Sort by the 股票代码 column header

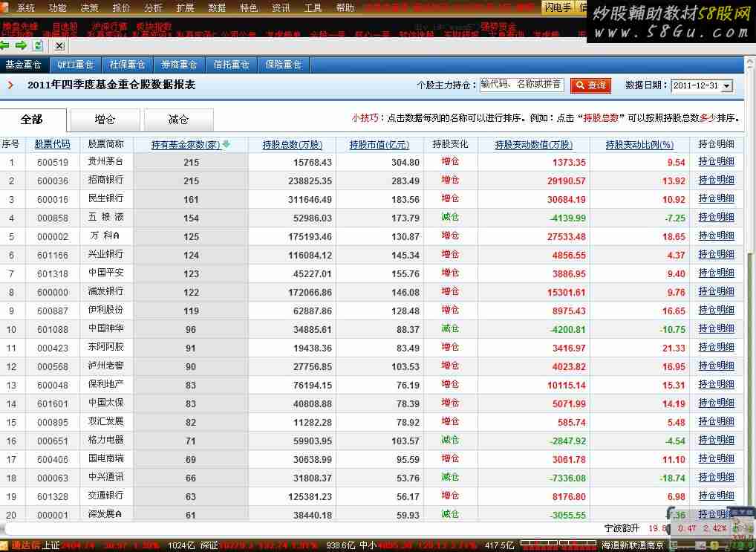(x=52, y=144)
